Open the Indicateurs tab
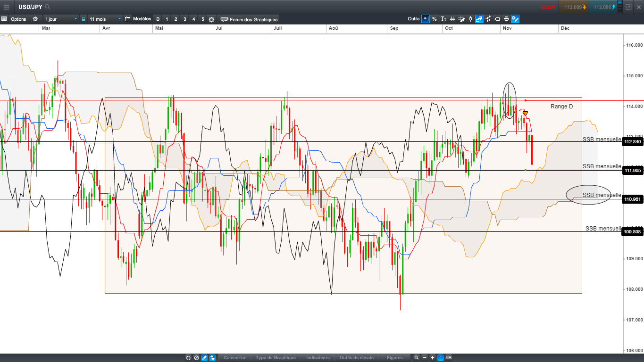The height and width of the screenshot is (362, 644). tap(318, 358)
